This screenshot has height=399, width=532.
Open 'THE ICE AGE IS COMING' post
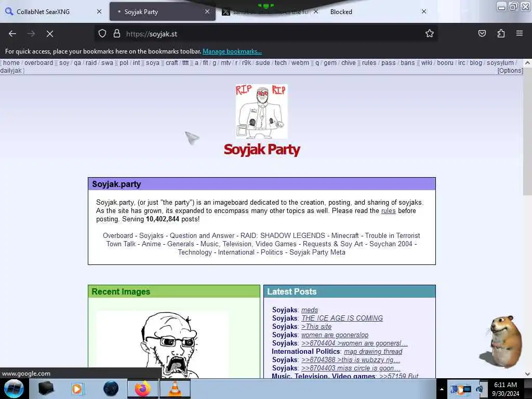pyautogui.click(x=342, y=318)
